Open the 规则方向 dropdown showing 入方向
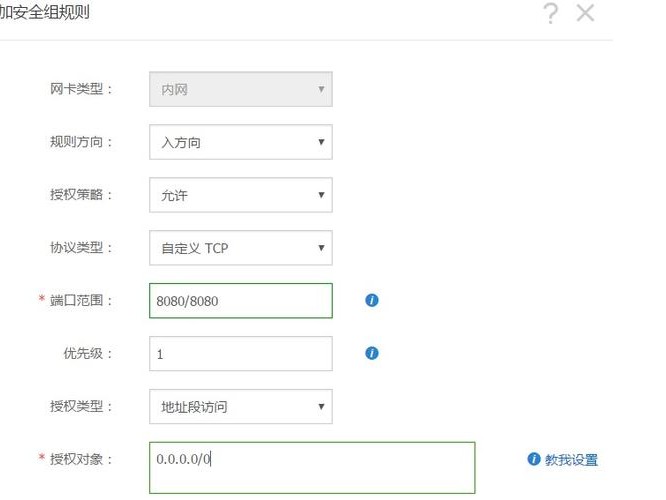The width and height of the screenshot is (666, 500). (241, 142)
